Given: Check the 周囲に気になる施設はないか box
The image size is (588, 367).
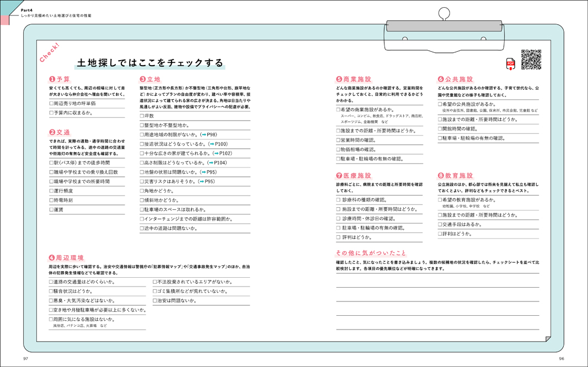Looking at the screenshot, I should (51, 320).
